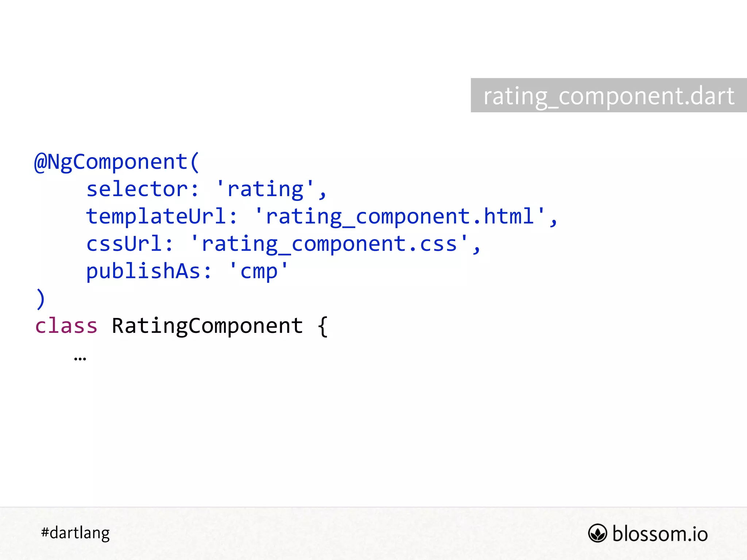Image resolution: width=747 pixels, height=560 pixels.
Task: Click the #dartlang hashtag
Action: [x=75, y=533]
